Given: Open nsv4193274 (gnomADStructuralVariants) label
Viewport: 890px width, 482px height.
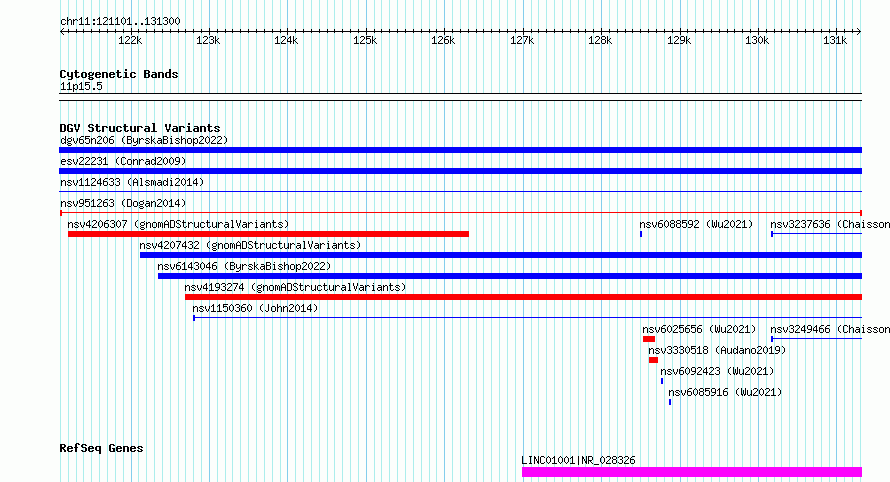Looking at the screenshot, I should click(x=295, y=287).
